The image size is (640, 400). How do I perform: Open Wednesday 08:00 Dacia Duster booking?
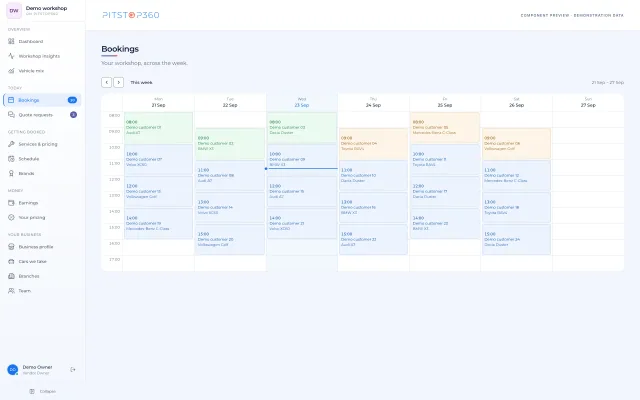pyautogui.click(x=302, y=128)
